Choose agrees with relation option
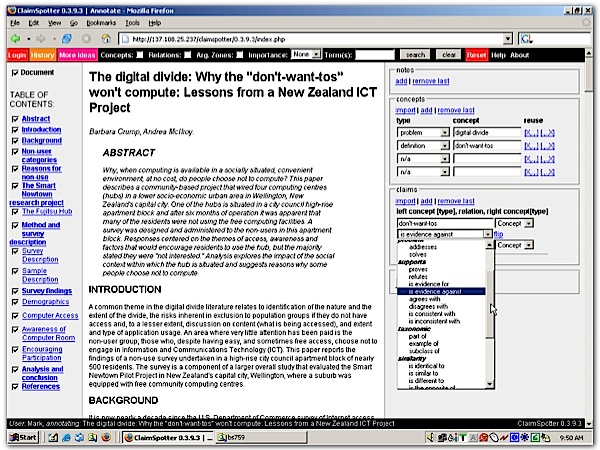Viewport: 600px width, 450px height. 425,299
